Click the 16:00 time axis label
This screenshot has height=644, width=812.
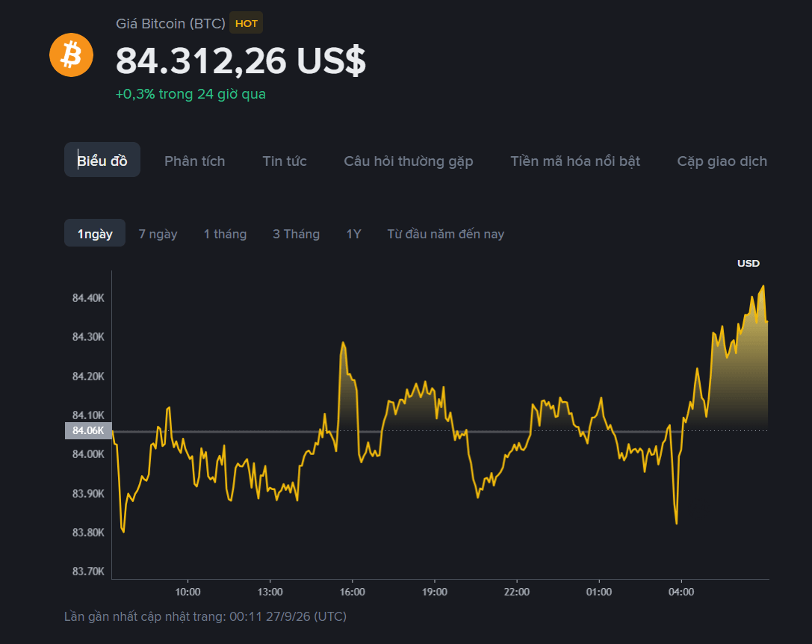tap(352, 592)
